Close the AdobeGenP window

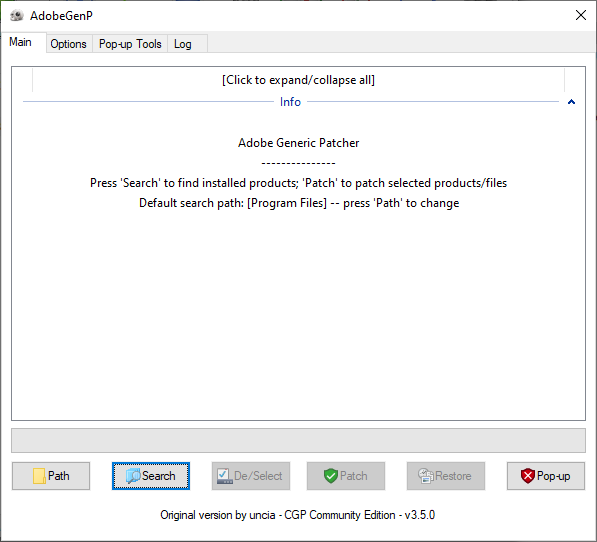pos(581,15)
